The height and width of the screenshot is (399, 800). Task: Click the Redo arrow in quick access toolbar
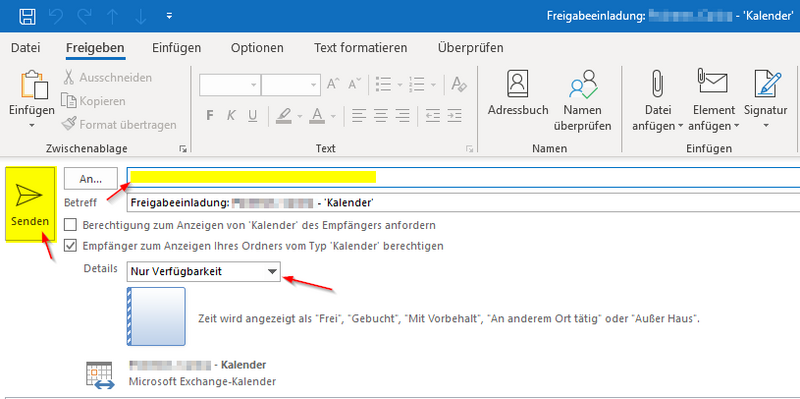84,16
